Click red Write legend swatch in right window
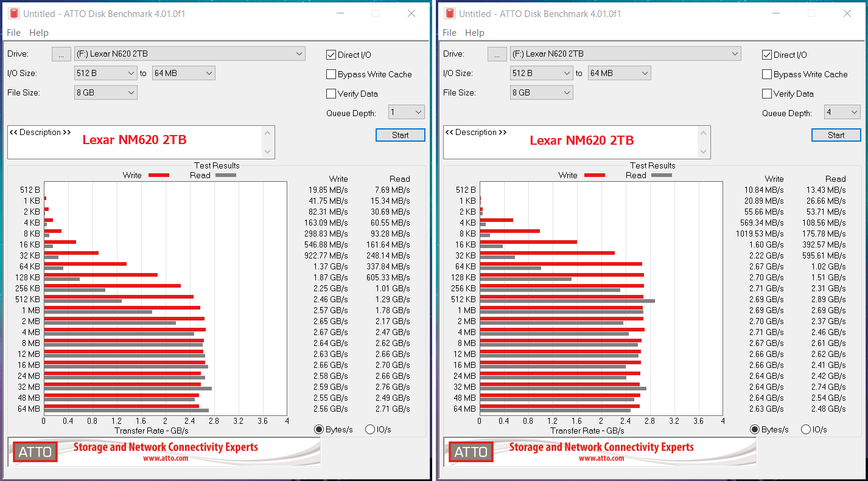The image size is (868, 481). pos(595,175)
